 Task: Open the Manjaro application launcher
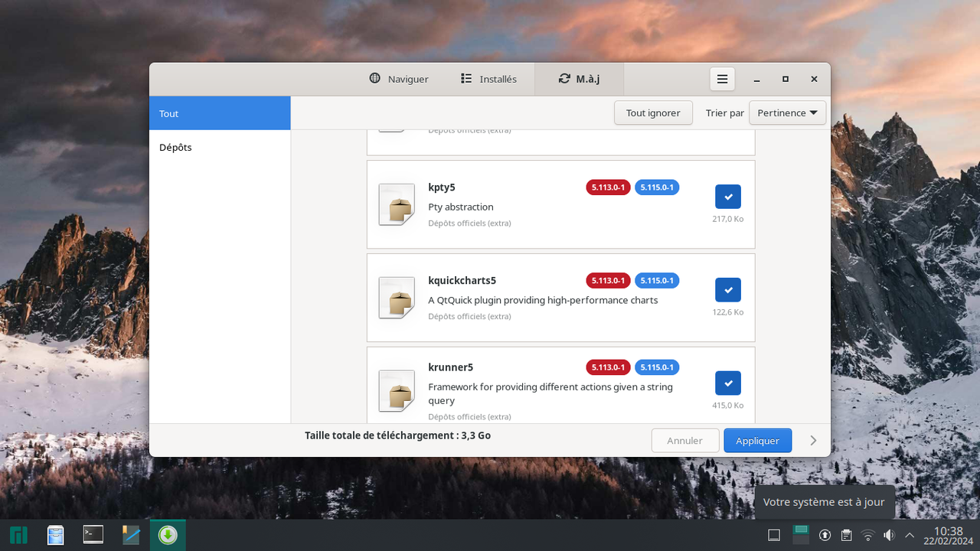tap(18, 535)
